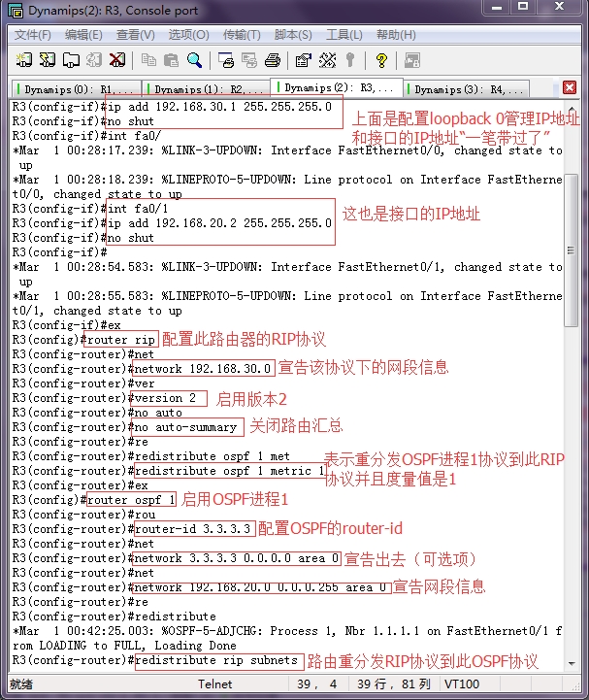Click the Connect toolbar icon
Screen dimensions: 589x700
tap(24, 60)
